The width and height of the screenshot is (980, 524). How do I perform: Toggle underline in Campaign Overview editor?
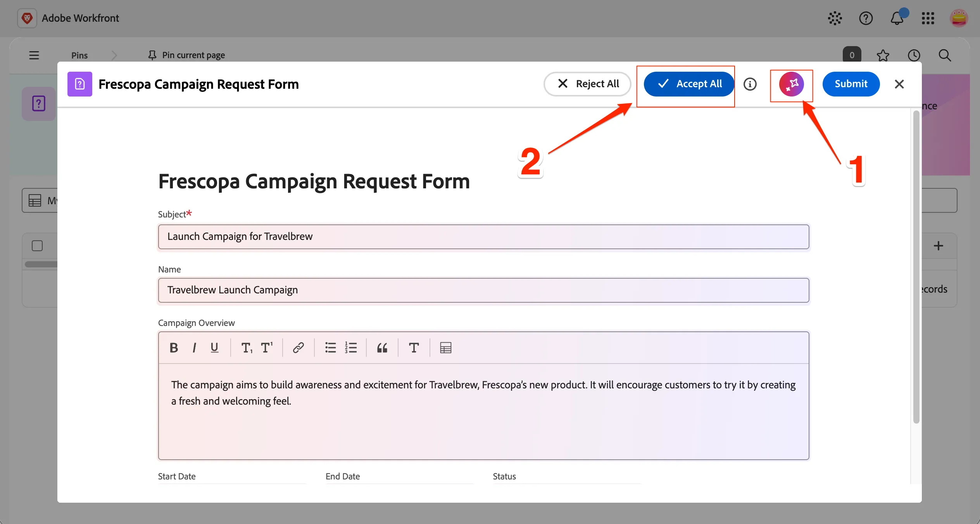point(214,348)
